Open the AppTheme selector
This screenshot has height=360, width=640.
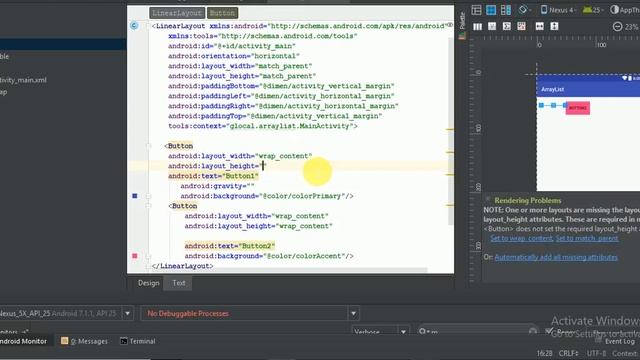625,10
